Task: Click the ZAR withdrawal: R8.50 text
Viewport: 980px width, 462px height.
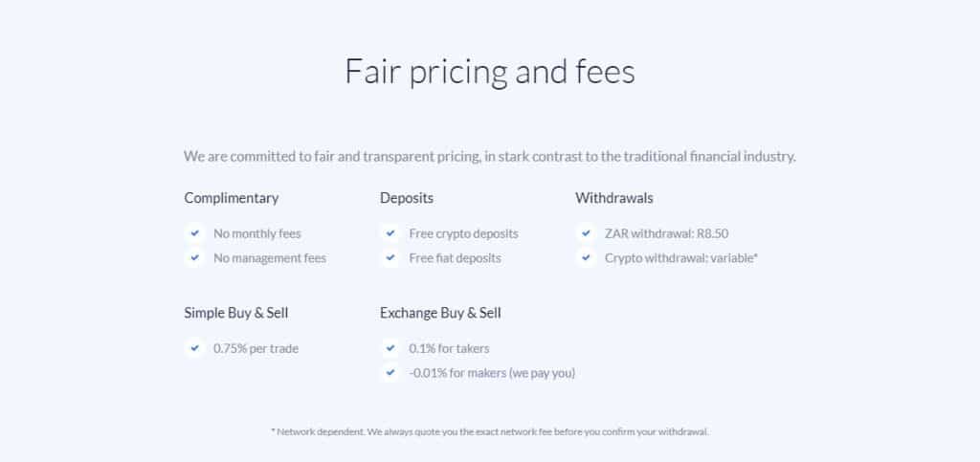Action: [666, 233]
